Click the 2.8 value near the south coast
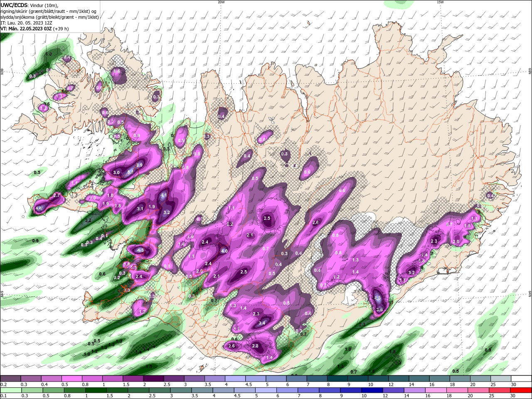 pyautogui.click(x=255, y=346)
